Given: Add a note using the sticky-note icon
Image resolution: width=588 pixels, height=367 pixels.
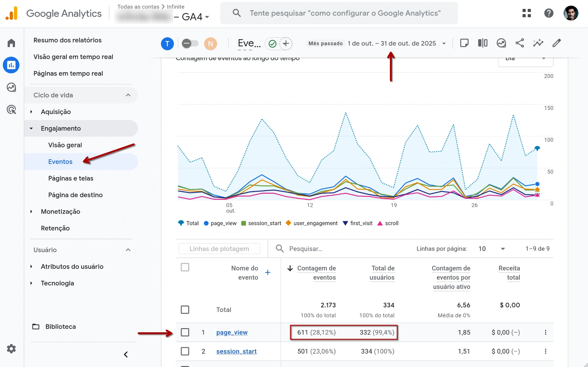Looking at the screenshot, I should pos(464,43).
